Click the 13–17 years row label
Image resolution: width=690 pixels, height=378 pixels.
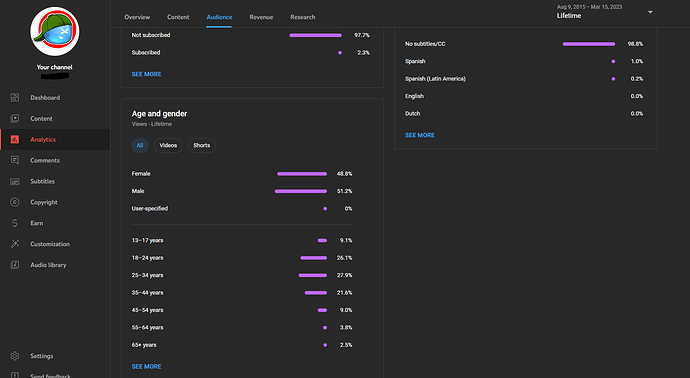[x=147, y=240]
